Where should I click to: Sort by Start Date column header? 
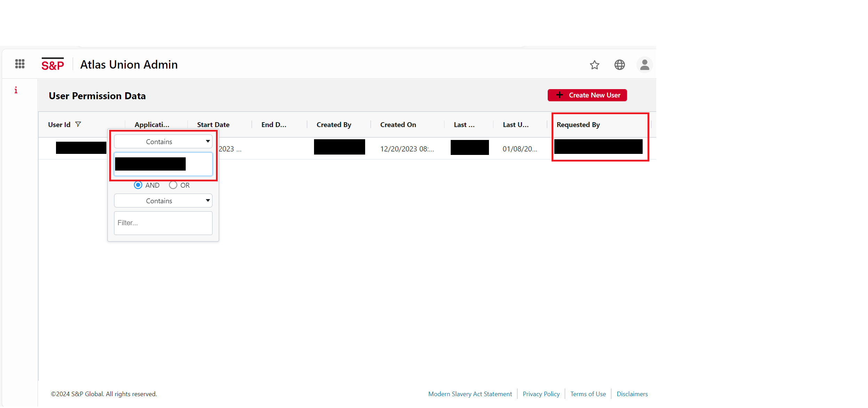click(x=213, y=125)
